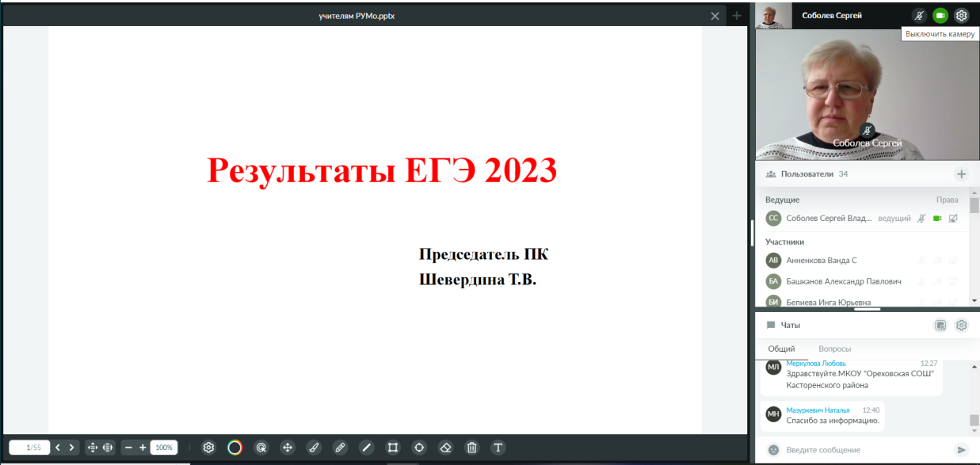980x465 pixels.
Task: Select the rectangle shape tool
Action: click(x=392, y=448)
